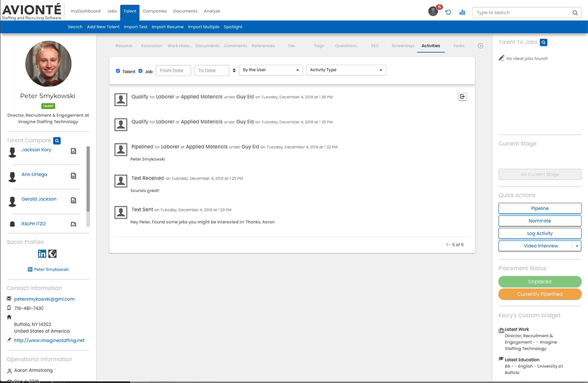This screenshot has height=383, width=588.
Task: Click the petersmykowski@gml.com email link
Action: [x=44, y=299]
